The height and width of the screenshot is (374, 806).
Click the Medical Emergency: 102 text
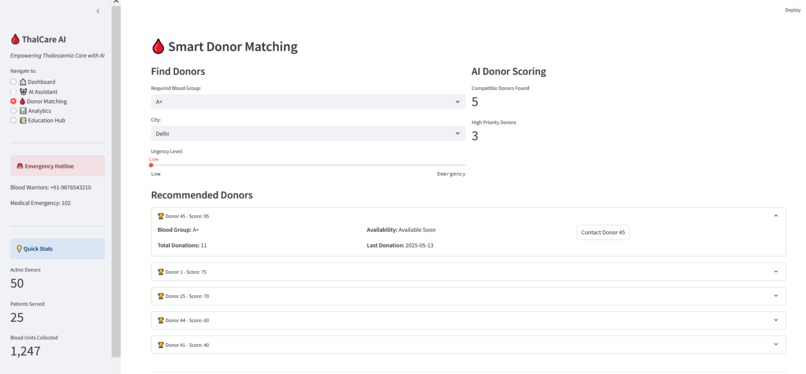pyautogui.click(x=41, y=203)
